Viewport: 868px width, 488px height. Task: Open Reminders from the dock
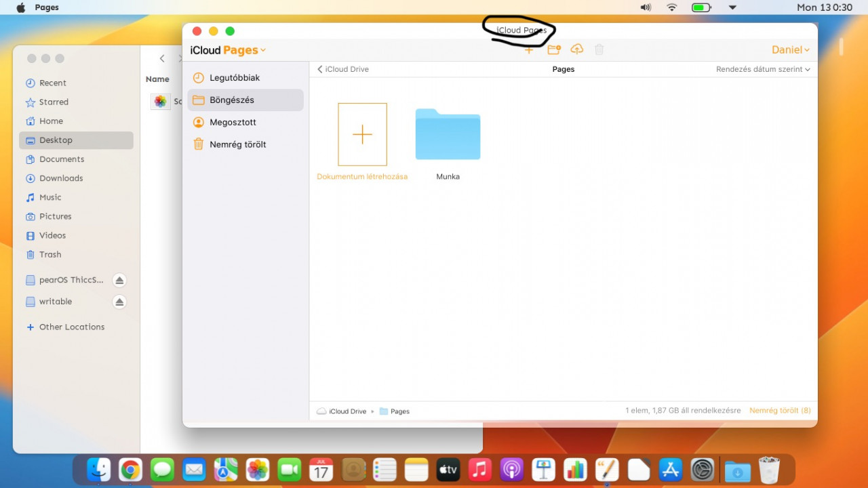coord(384,470)
